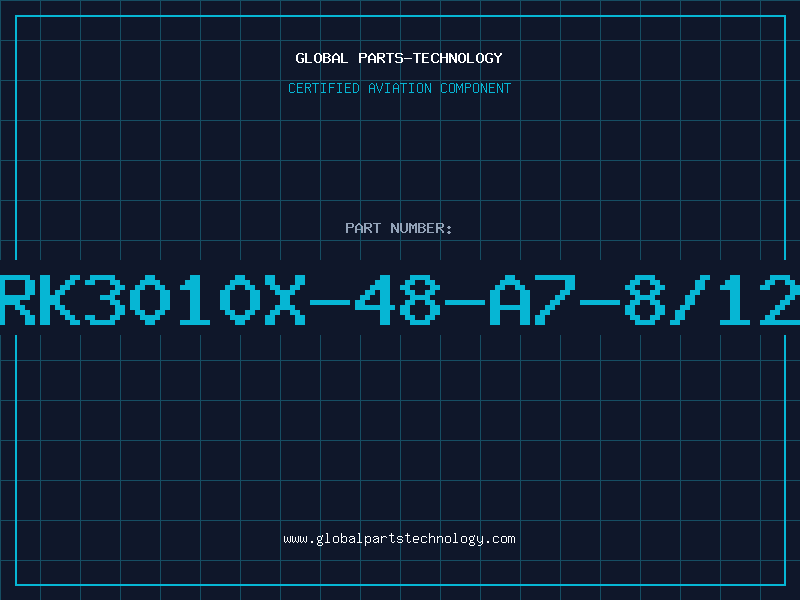
Task: Click the GLOBAL PARTS-TECHNOLOGY heading
Action: tap(399, 58)
